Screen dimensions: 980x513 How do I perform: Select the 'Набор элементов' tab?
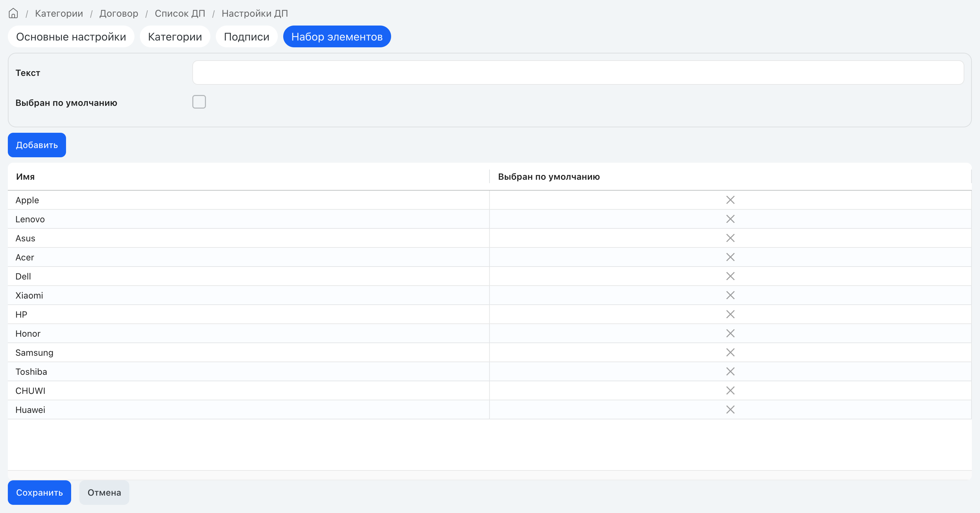pos(337,36)
